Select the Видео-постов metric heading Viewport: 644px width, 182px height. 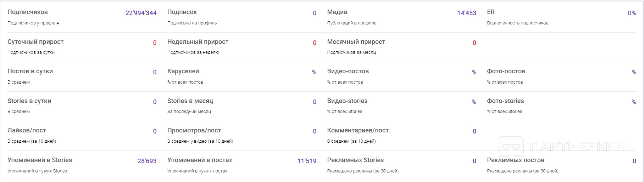pos(348,71)
